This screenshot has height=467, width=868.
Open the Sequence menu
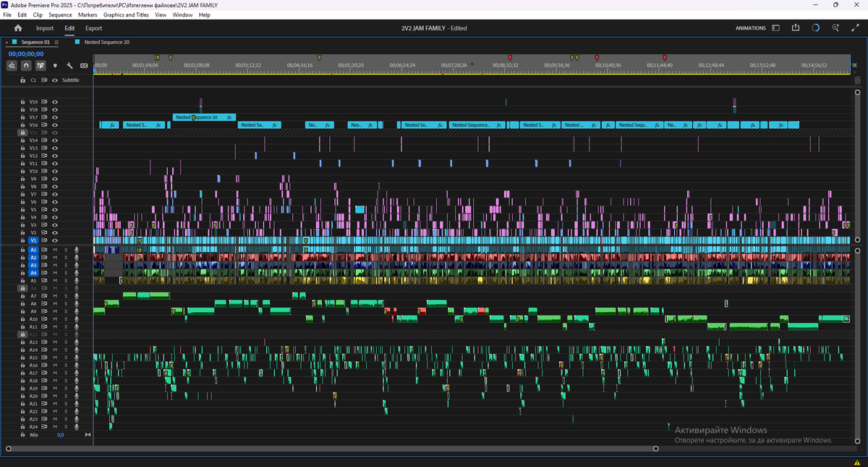pyautogui.click(x=60, y=14)
